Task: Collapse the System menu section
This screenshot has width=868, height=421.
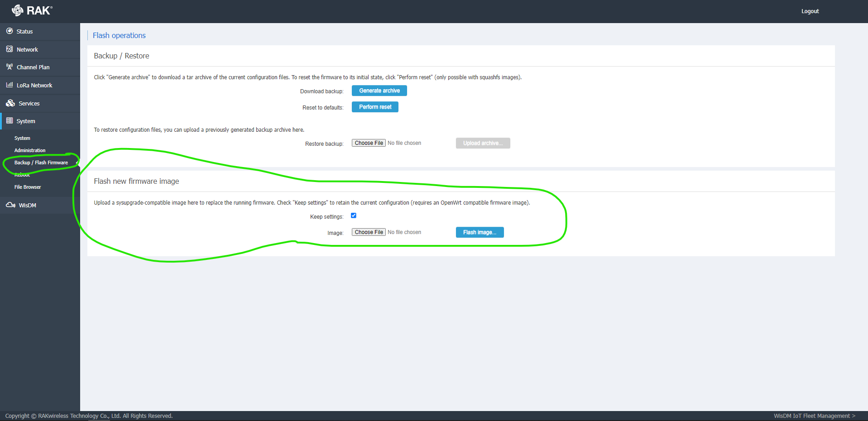Action: (x=26, y=121)
